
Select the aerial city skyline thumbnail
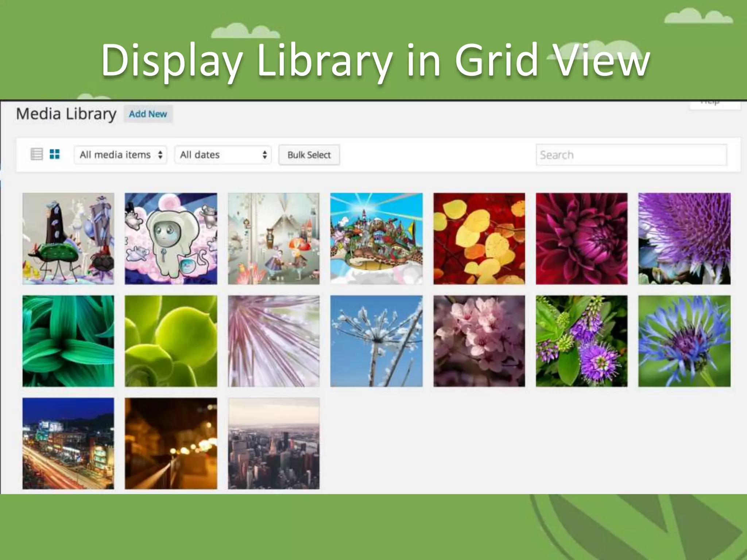tap(274, 443)
